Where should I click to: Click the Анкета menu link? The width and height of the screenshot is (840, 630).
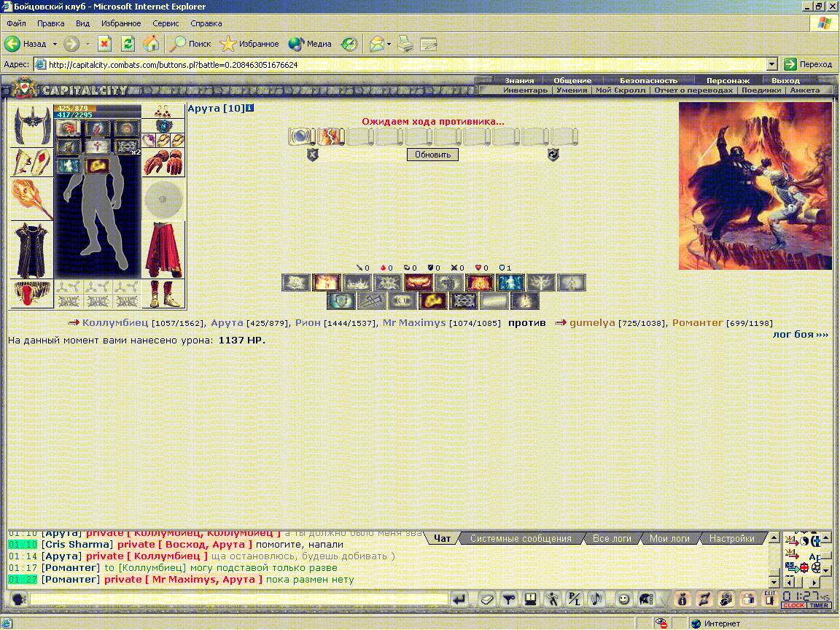click(x=805, y=90)
